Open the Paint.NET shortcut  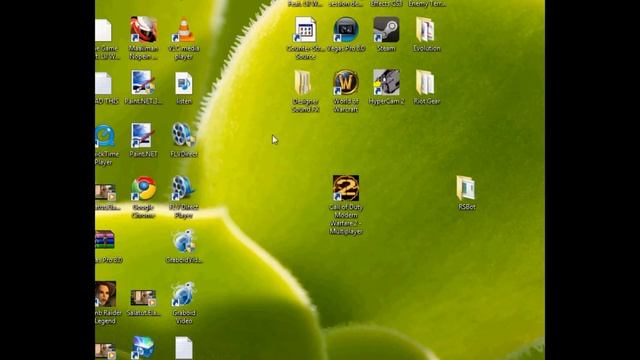[x=142, y=136]
